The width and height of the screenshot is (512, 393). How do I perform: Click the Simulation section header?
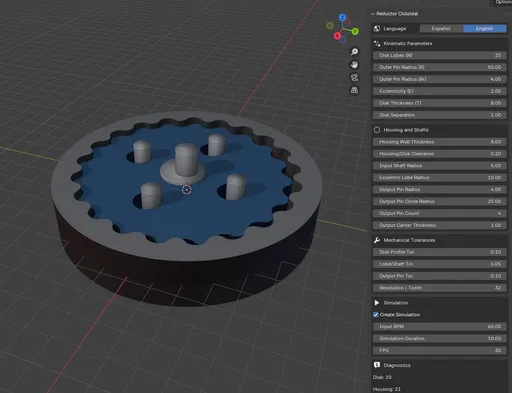[x=395, y=303]
